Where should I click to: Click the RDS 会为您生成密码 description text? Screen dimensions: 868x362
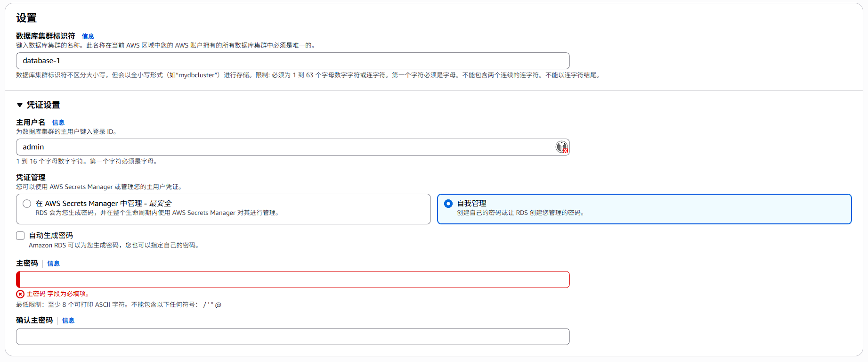[158, 213]
